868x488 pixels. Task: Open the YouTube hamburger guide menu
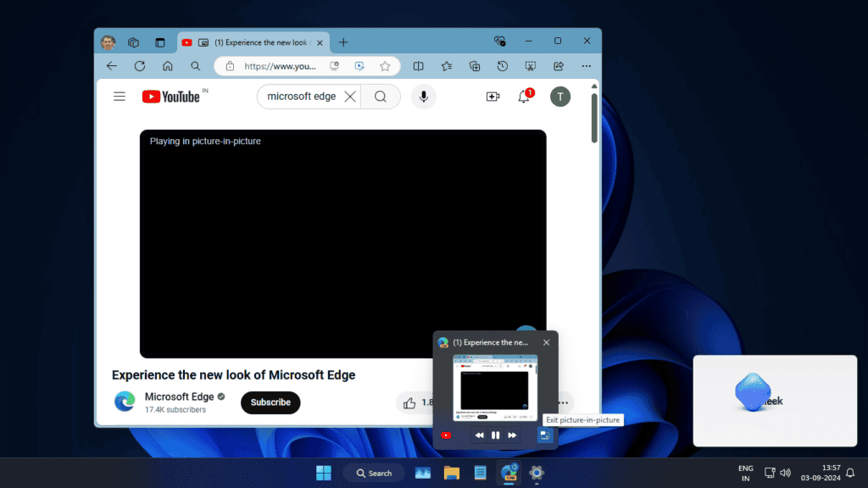point(120,97)
